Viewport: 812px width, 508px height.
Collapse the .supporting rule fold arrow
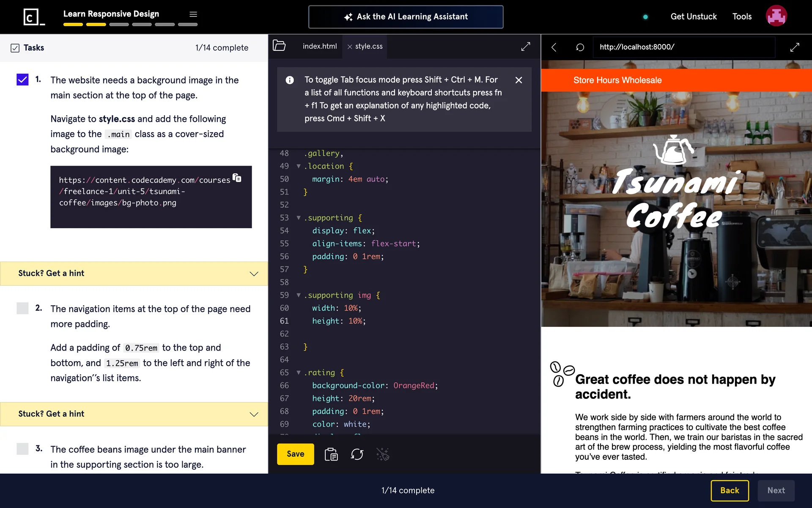[299, 218]
